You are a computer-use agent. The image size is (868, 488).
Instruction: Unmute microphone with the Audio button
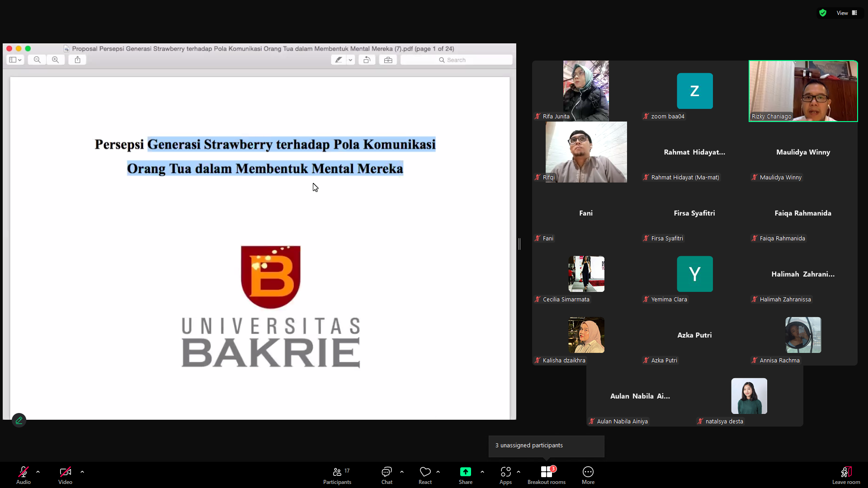pos(24,475)
